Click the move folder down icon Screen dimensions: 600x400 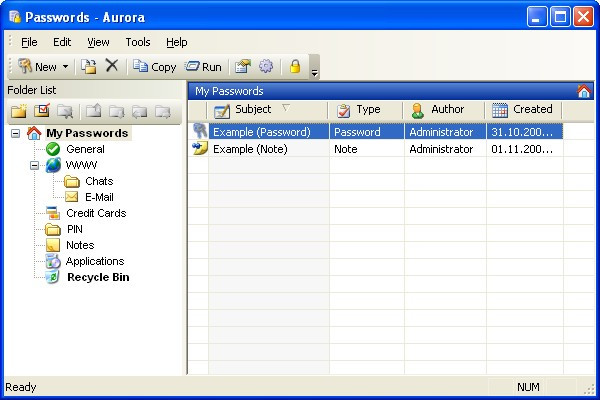tap(116, 112)
